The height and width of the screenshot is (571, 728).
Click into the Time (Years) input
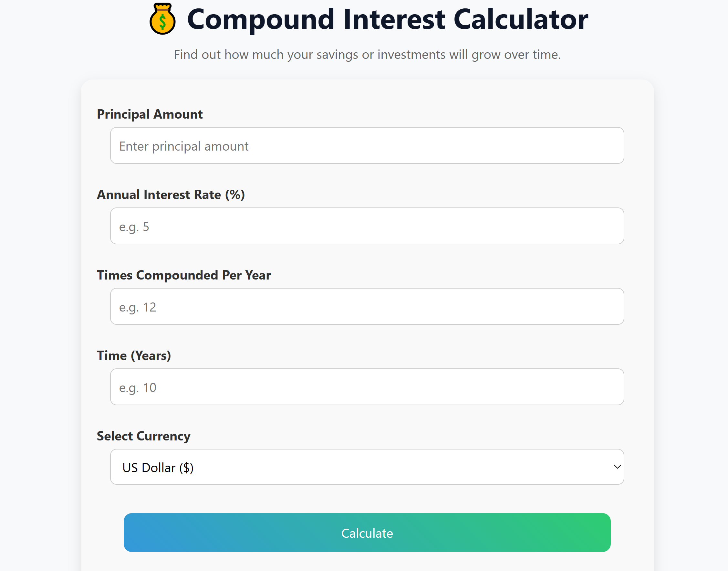367,387
